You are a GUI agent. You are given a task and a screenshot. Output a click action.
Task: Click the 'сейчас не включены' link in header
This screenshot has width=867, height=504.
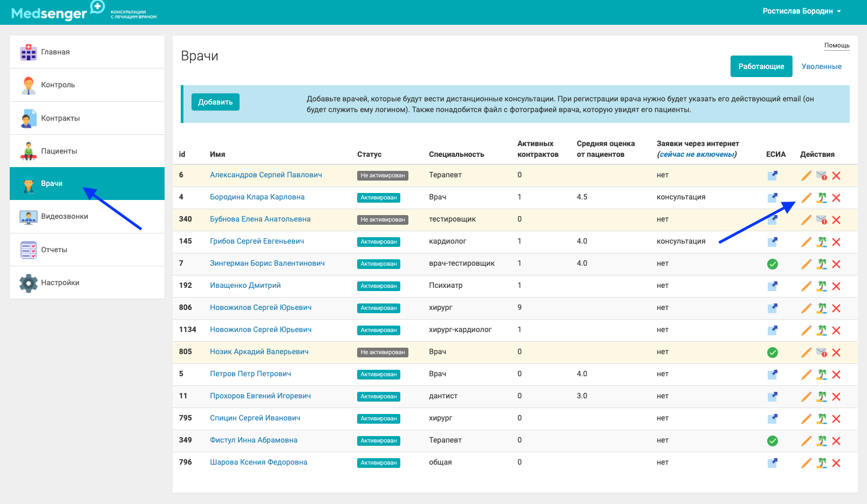point(697,155)
